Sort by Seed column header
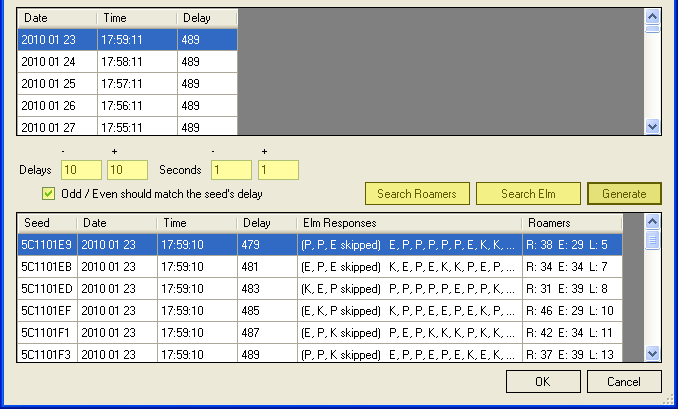 pyautogui.click(x=47, y=223)
